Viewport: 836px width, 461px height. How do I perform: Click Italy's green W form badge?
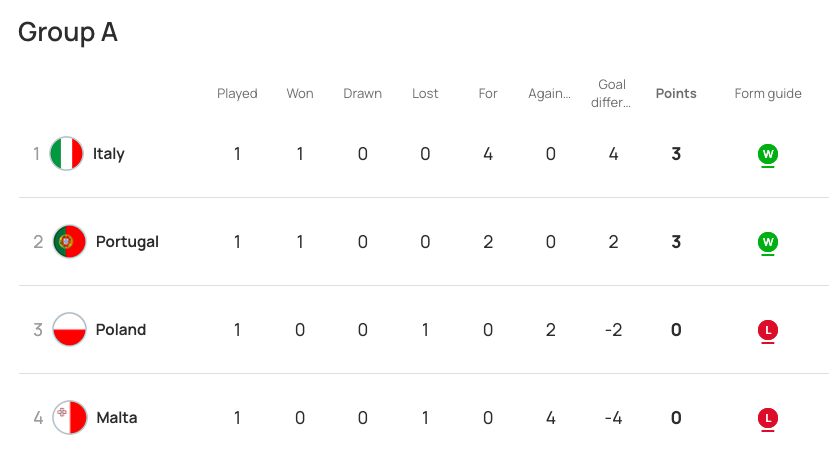coord(767,154)
